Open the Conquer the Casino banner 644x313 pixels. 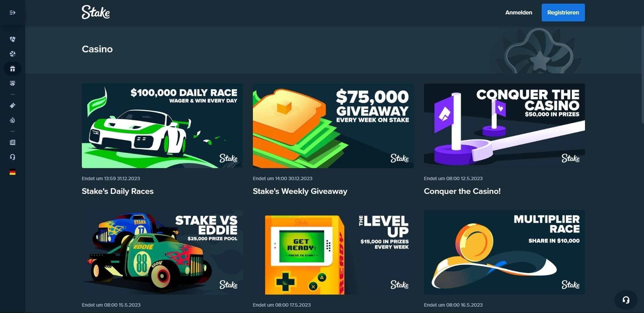click(504, 126)
